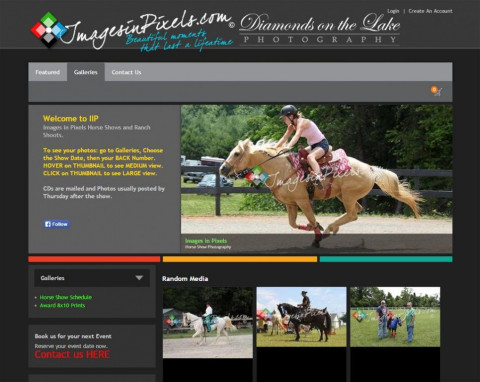The image size is (480, 382).
Task: Select the Galleries tab
Action: 86,72
